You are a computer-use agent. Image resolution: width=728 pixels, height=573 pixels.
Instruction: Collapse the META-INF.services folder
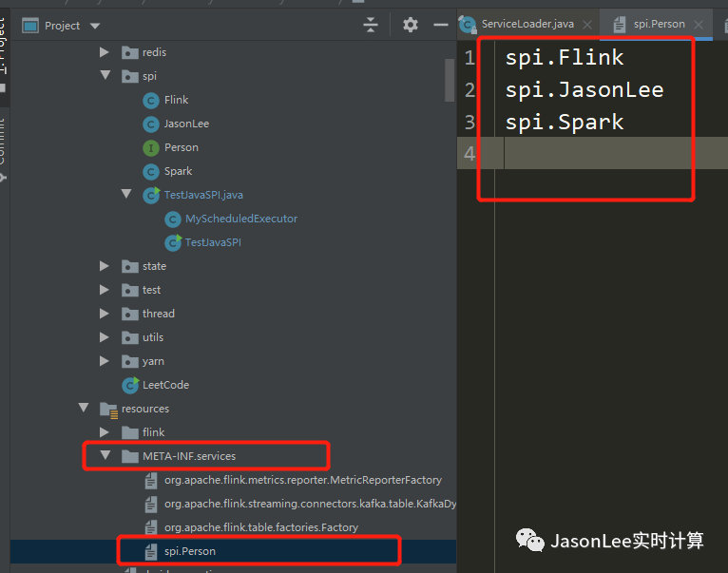[105, 455]
